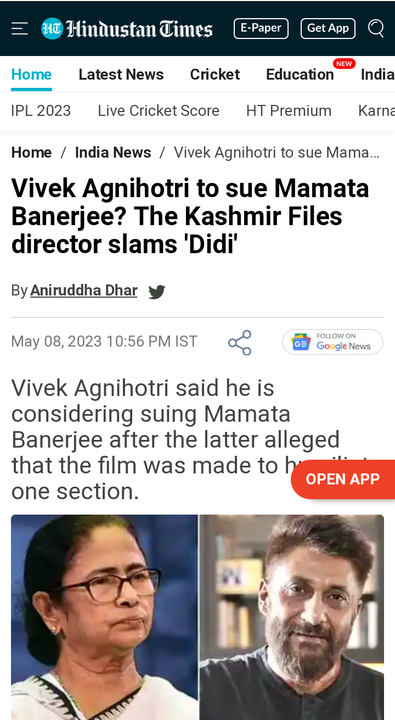This screenshot has width=395, height=720.
Task: Go to Education tab
Action: point(300,74)
